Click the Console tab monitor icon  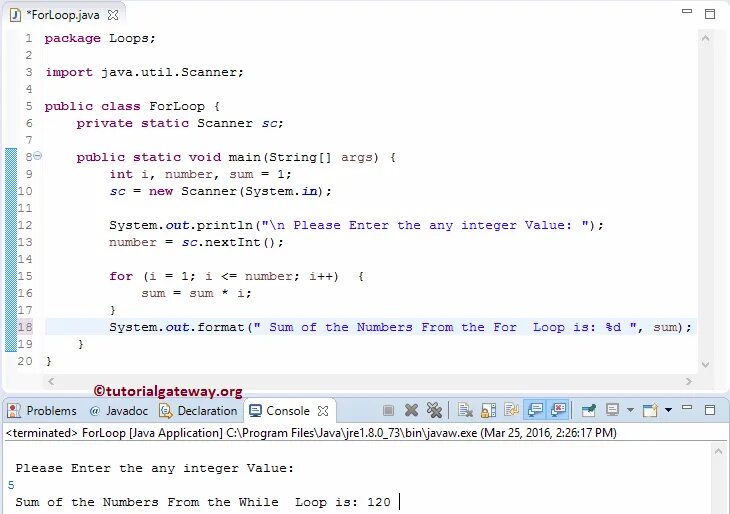point(255,411)
